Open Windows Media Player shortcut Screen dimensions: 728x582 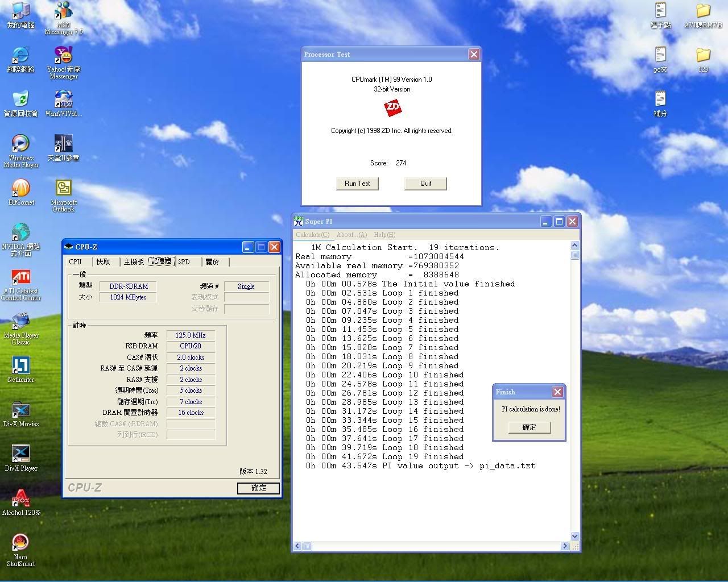[20, 151]
